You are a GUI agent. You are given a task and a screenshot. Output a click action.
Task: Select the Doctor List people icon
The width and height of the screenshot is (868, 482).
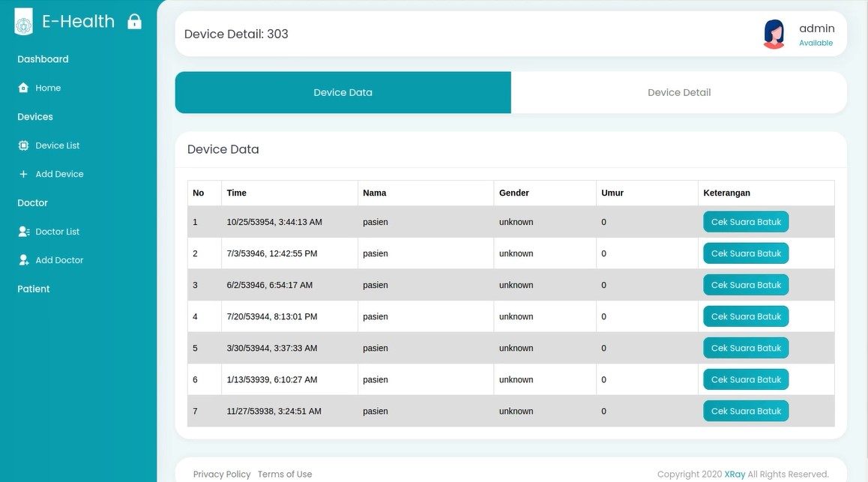point(23,231)
